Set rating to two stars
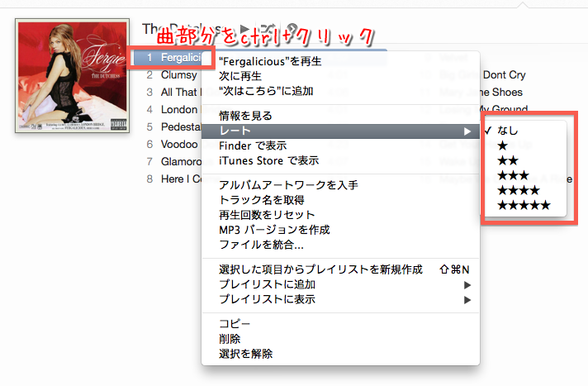 [x=524, y=160]
